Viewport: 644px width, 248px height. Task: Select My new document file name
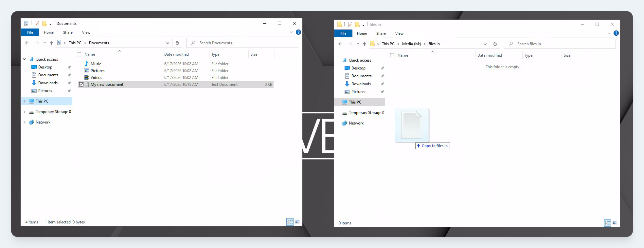coord(107,85)
